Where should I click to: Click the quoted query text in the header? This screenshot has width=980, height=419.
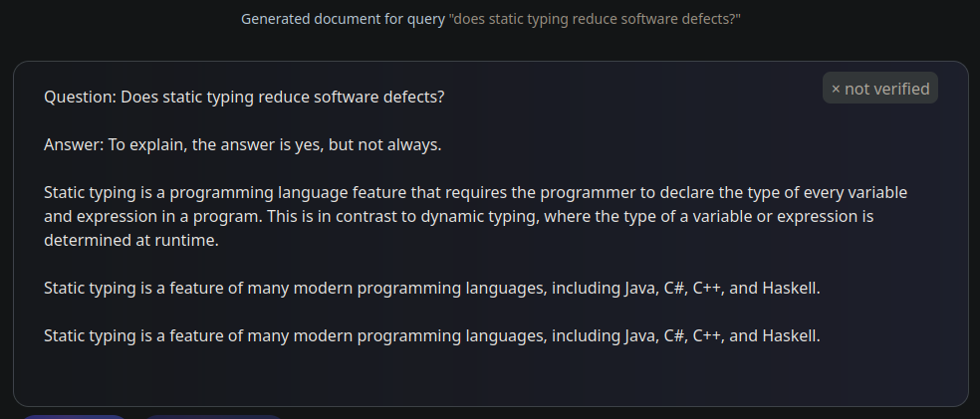click(595, 19)
